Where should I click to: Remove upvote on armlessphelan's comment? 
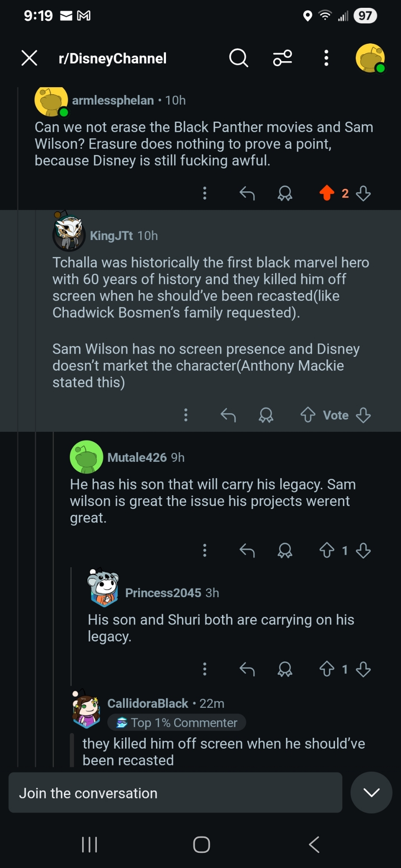(327, 193)
